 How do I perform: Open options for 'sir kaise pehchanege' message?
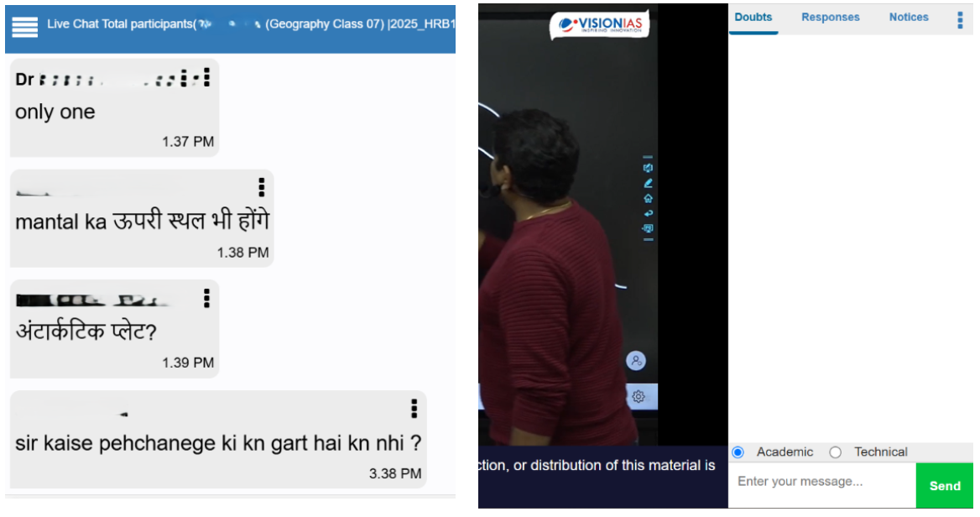click(x=414, y=408)
